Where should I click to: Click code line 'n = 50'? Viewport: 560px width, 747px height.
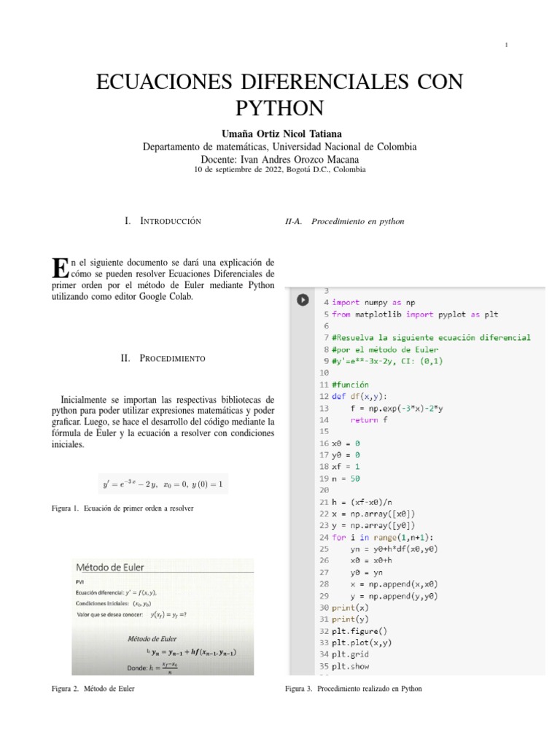pyautogui.click(x=346, y=479)
